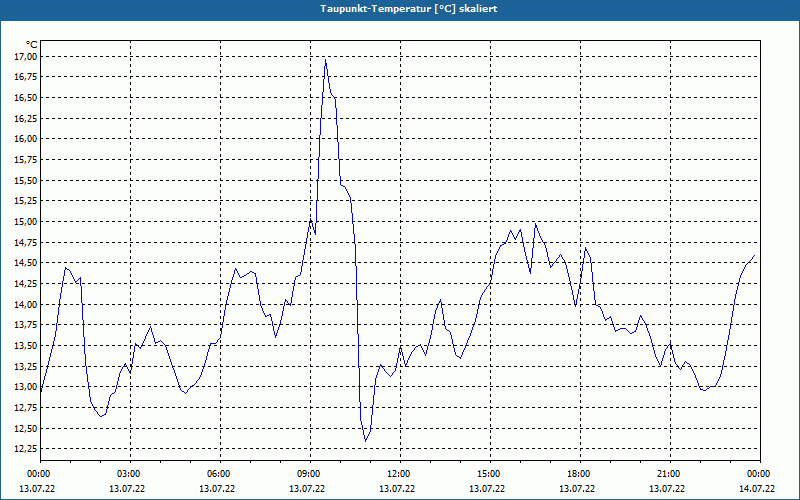Pick the '15,75' y-axis label

(26, 159)
